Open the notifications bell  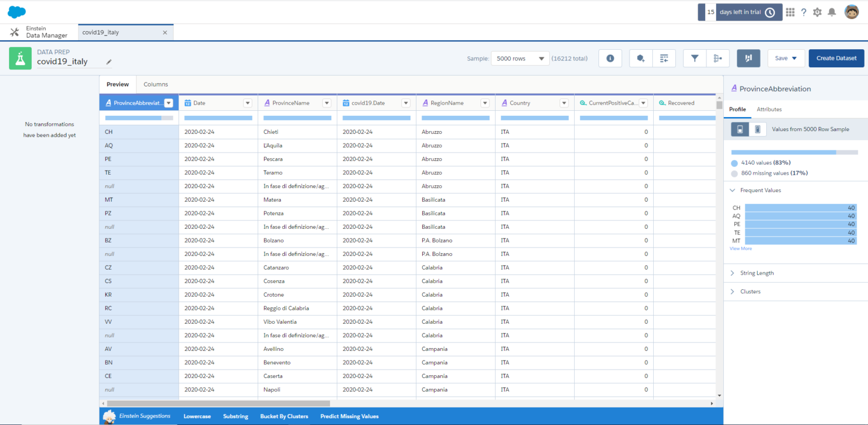tap(832, 12)
